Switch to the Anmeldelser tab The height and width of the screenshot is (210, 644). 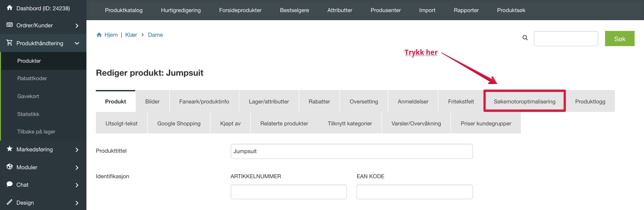pyautogui.click(x=413, y=101)
